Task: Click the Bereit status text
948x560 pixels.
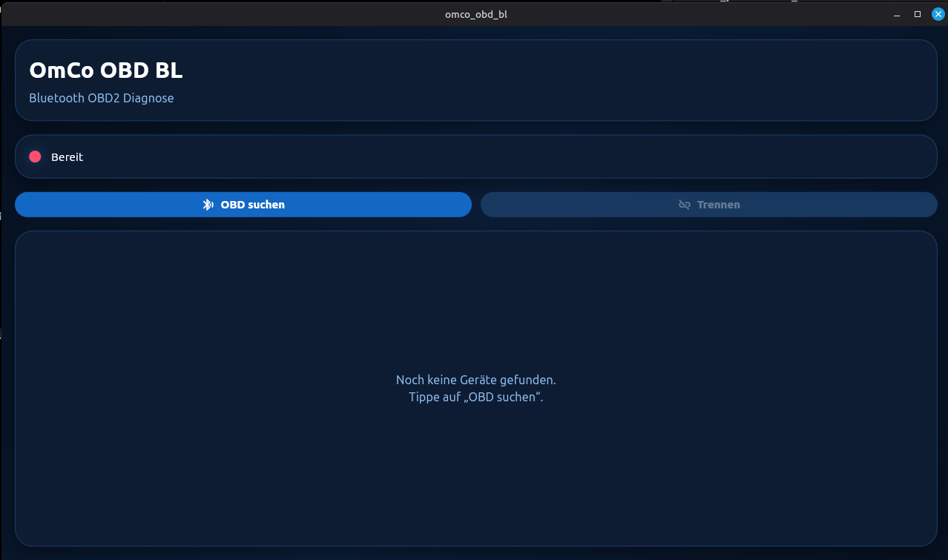Action: click(x=67, y=157)
